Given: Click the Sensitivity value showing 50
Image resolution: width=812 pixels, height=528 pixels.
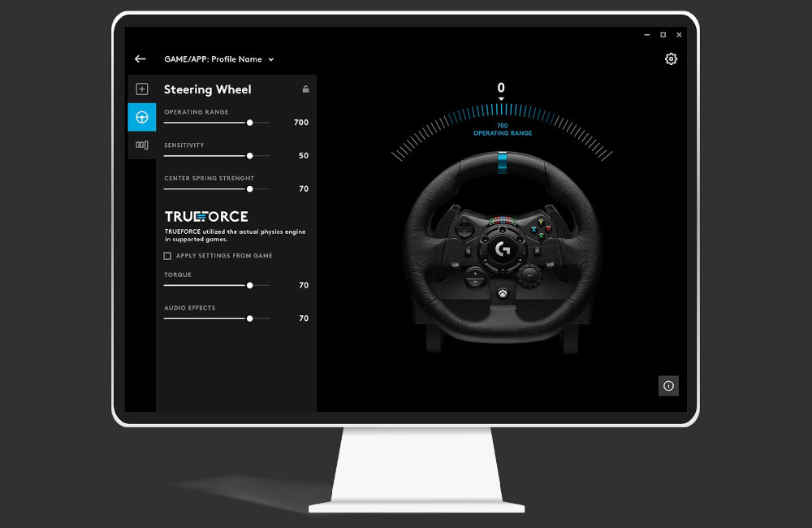Looking at the screenshot, I should pos(302,156).
